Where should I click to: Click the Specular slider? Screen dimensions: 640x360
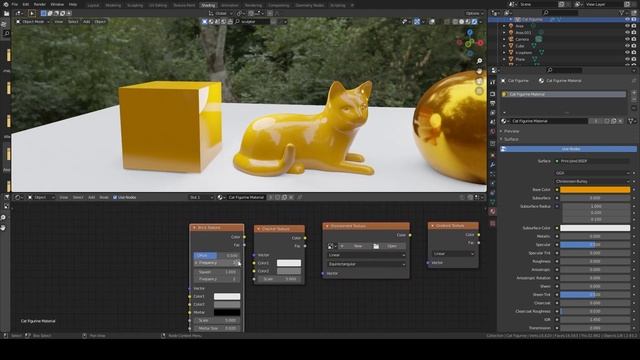595,245
